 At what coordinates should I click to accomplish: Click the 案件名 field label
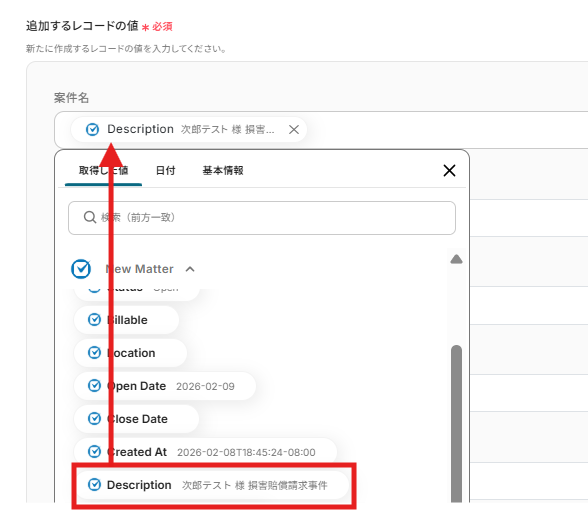click(71, 98)
